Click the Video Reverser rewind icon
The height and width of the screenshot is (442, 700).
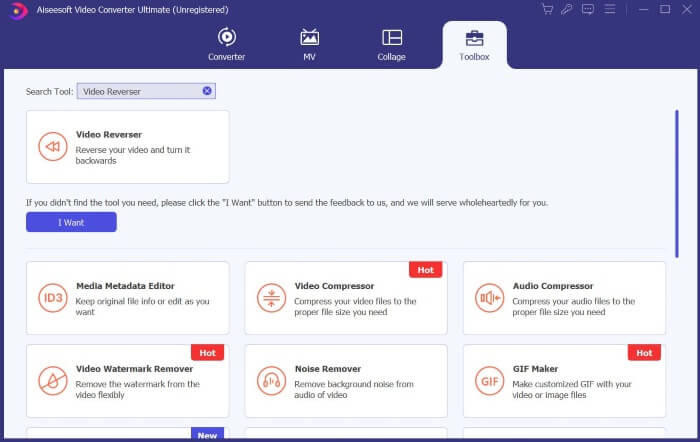[x=53, y=146]
